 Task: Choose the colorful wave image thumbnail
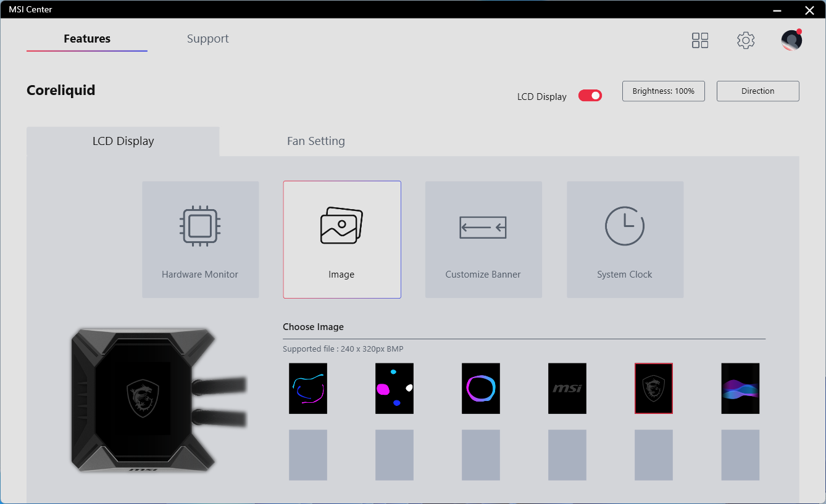[x=740, y=388]
